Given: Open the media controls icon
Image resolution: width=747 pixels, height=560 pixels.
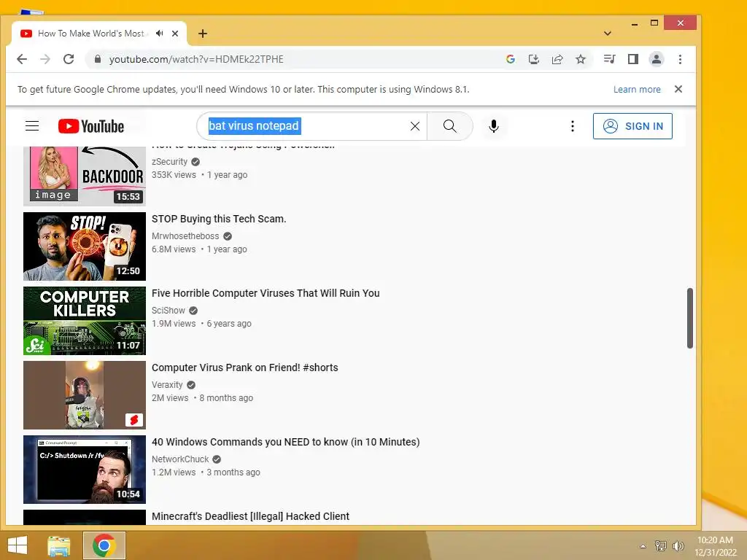Looking at the screenshot, I should [x=609, y=59].
